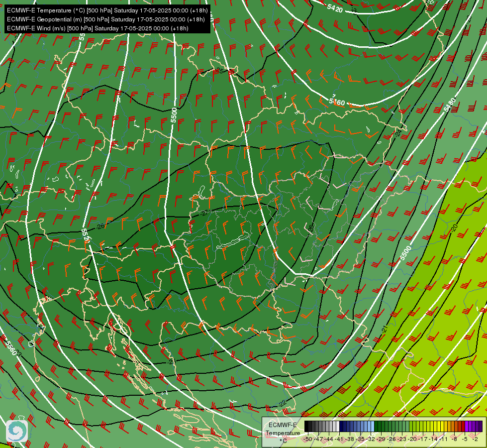This screenshot has width=487, height=448.
Task: Click the -20 legend tick label
Action: coord(412,439)
